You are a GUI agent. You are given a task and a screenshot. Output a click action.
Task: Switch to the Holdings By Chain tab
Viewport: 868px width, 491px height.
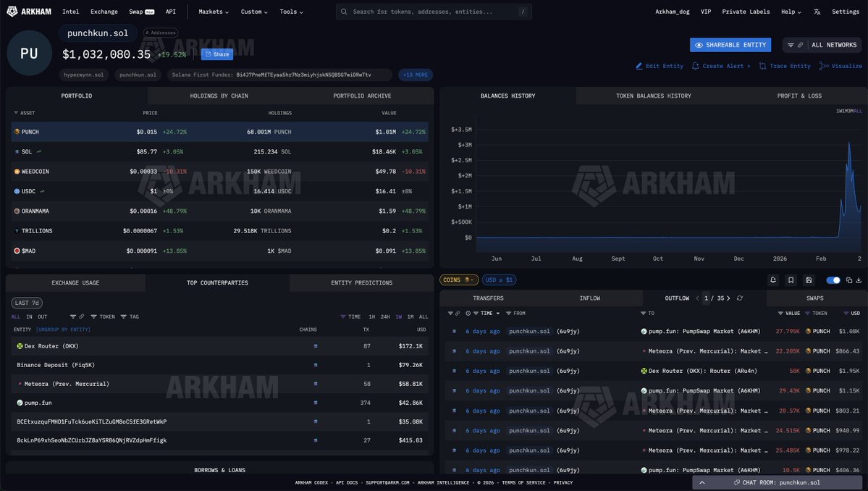(x=219, y=96)
